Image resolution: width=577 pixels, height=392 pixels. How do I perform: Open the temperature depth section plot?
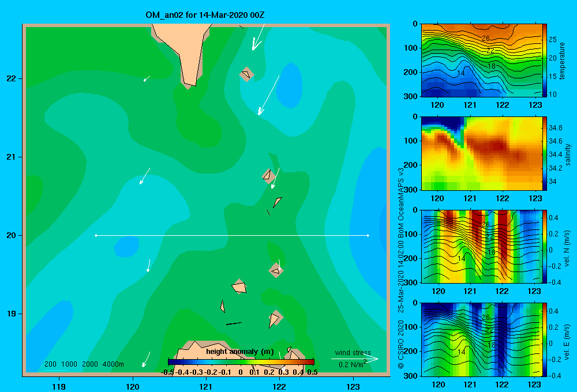click(x=482, y=61)
